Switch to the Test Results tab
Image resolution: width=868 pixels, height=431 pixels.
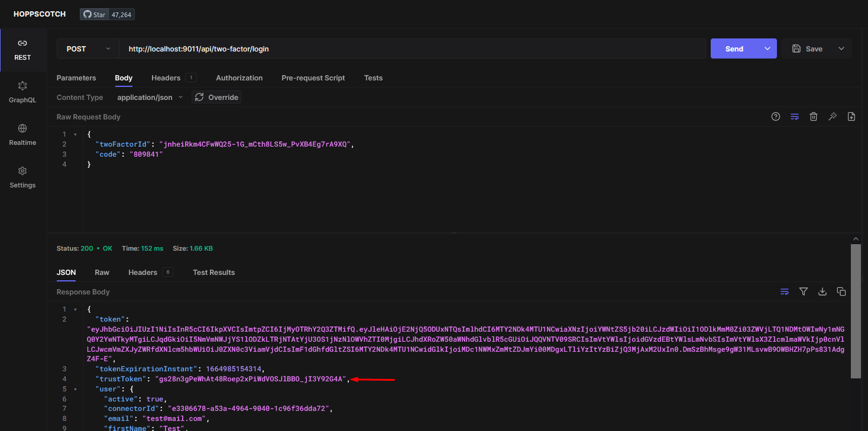[x=214, y=272]
